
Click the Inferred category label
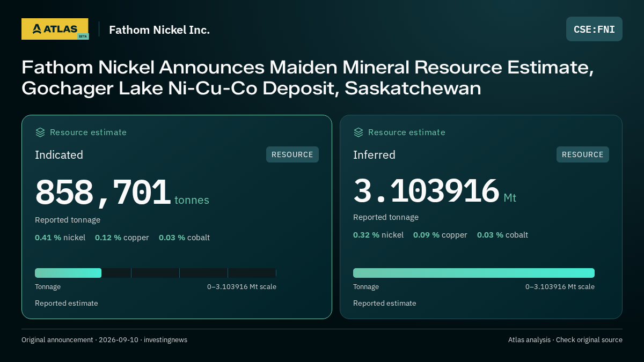pyautogui.click(x=374, y=155)
